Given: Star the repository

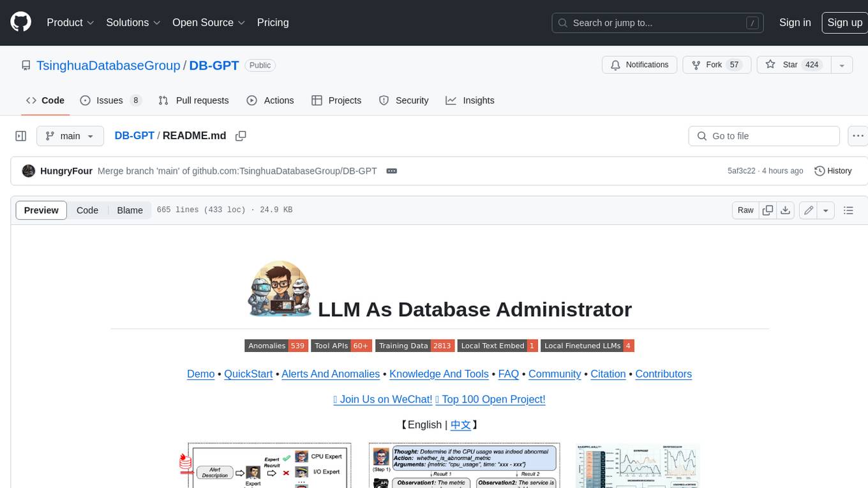Looking at the screenshot, I should [793, 65].
